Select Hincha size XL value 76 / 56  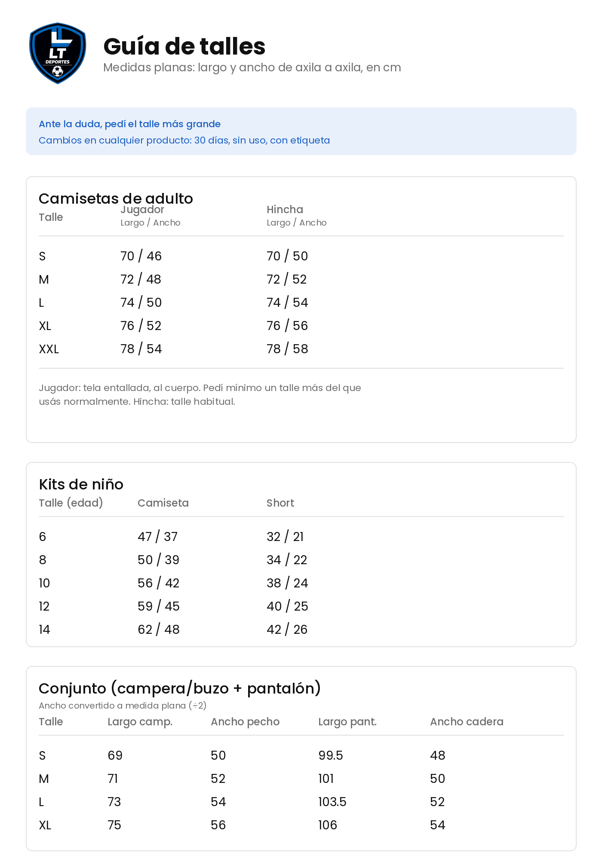pos(287,326)
